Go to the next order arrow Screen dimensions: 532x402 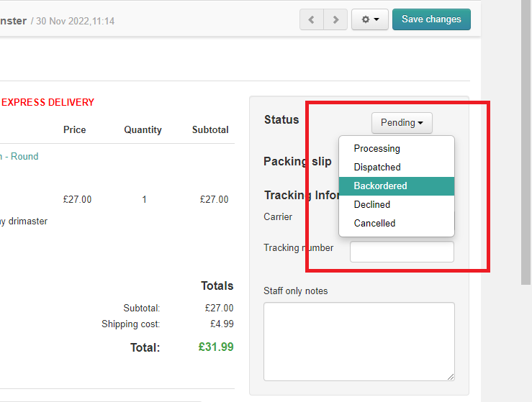coord(335,19)
